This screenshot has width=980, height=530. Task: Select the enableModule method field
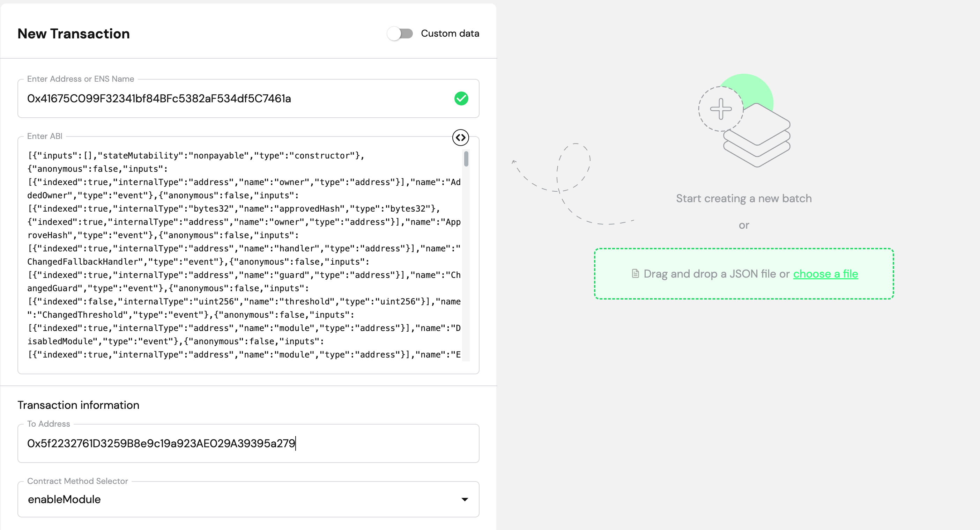248,499
